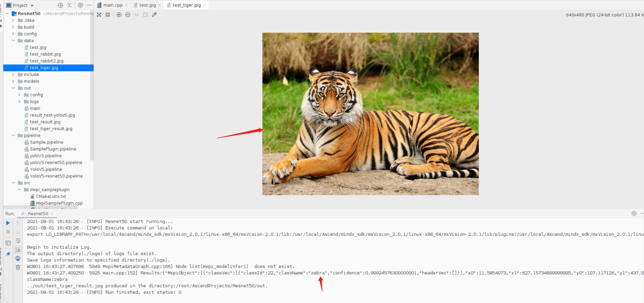Viewport: 644px width, 303px height.
Task: Click the zoom out icon
Action: pos(128,15)
